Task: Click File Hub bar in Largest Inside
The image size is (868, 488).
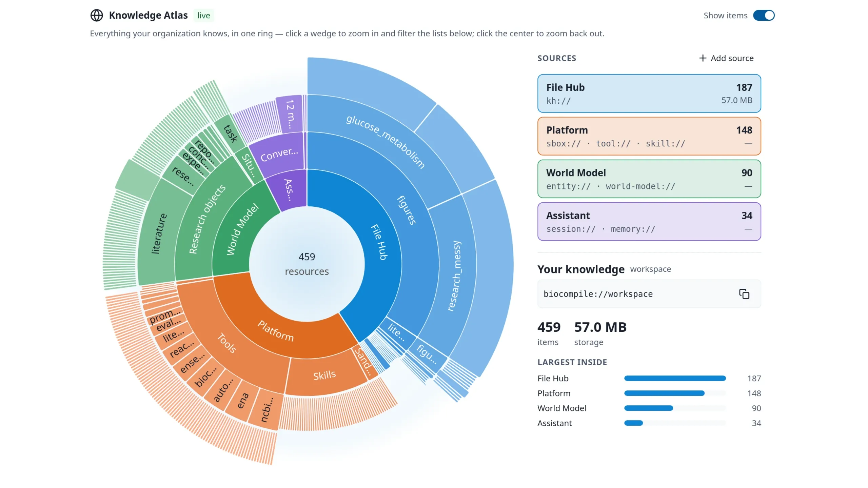Action: [x=675, y=378]
